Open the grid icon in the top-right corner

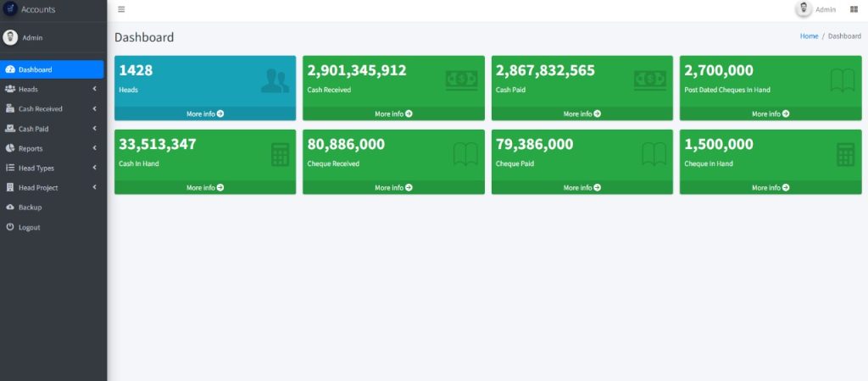click(854, 9)
